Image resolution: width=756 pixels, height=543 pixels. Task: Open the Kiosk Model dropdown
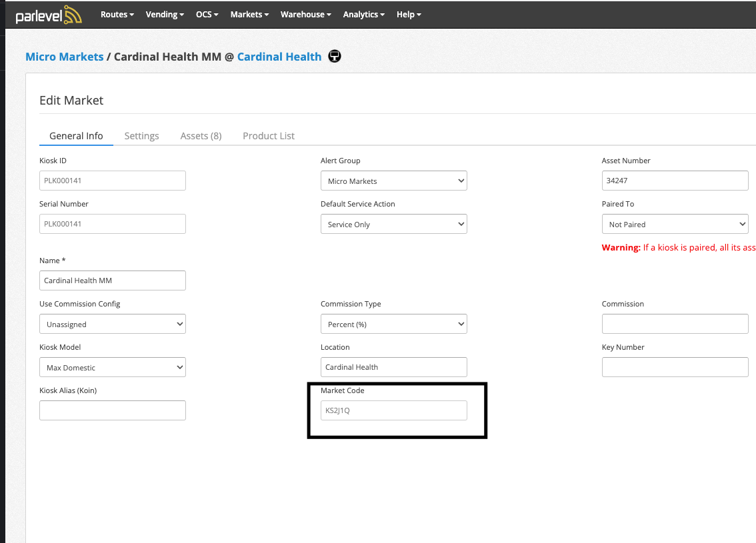point(113,367)
